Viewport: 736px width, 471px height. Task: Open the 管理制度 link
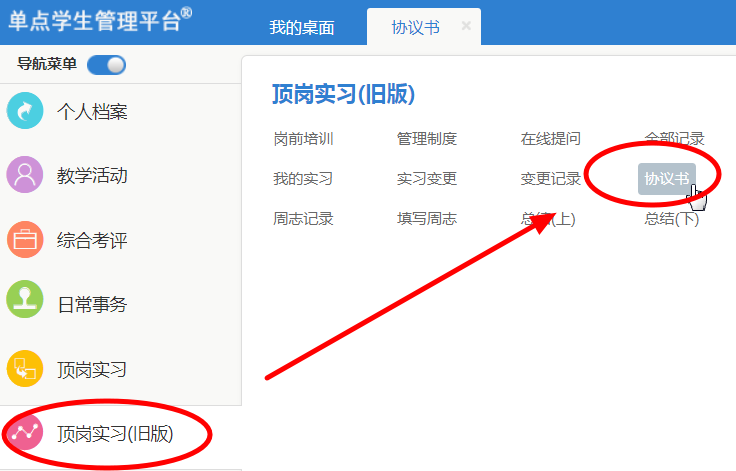click(427, 139)
